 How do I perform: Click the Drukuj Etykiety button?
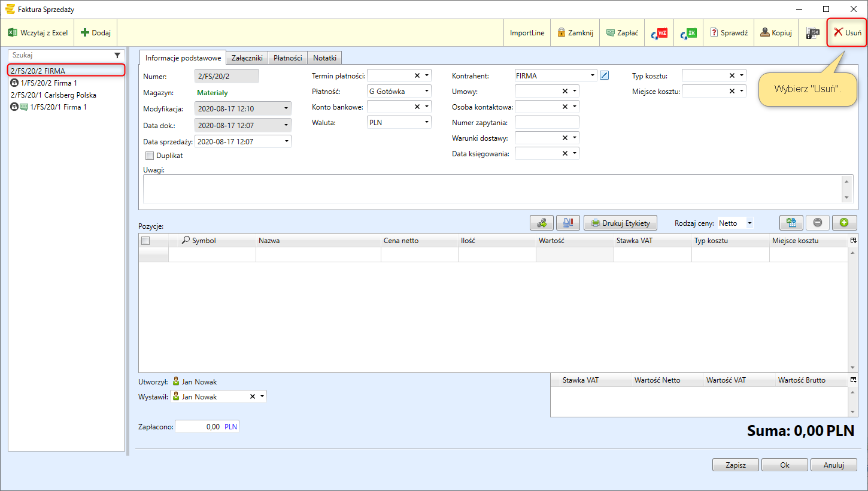[x=621, y=223]
